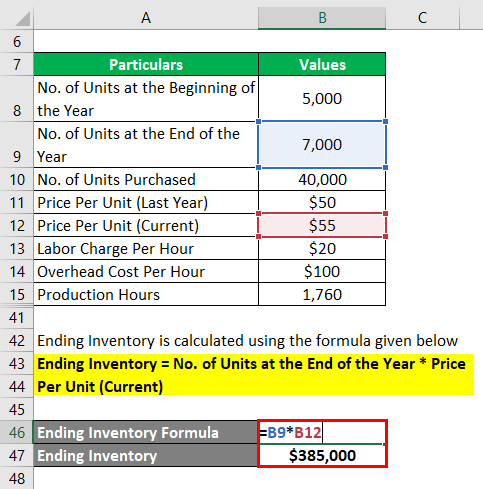The height and width of the screenshot is (489, 483).
Task: Select the $55 value cell
Action: tap(322, 226)
